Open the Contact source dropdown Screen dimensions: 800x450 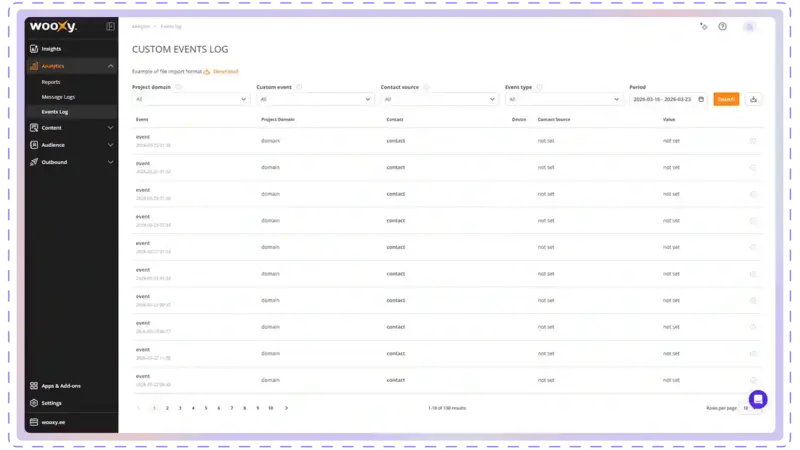click(439, 99)
